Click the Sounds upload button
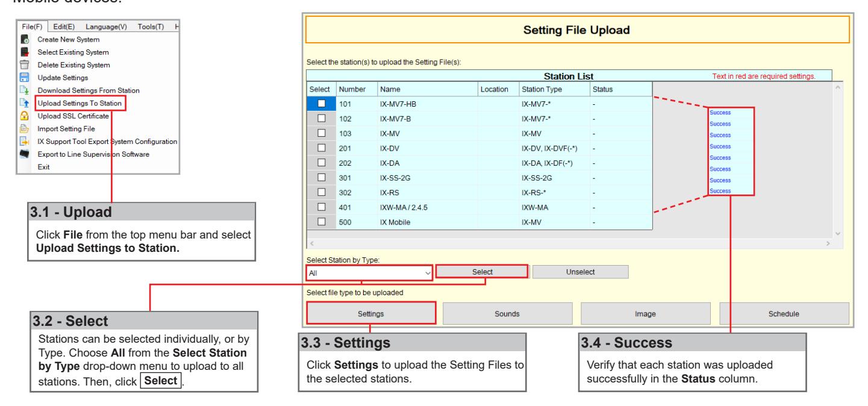Screen dimensions: 868x406 tap(507, 314)
